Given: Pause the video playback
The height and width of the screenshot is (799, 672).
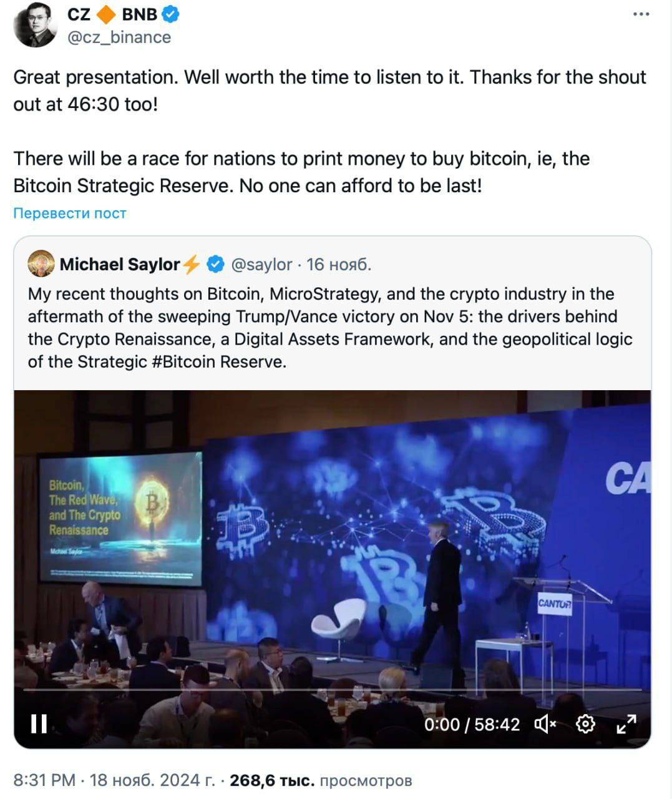Looking at the screenshot, I should pyautogui.click(x=39, y=724).
